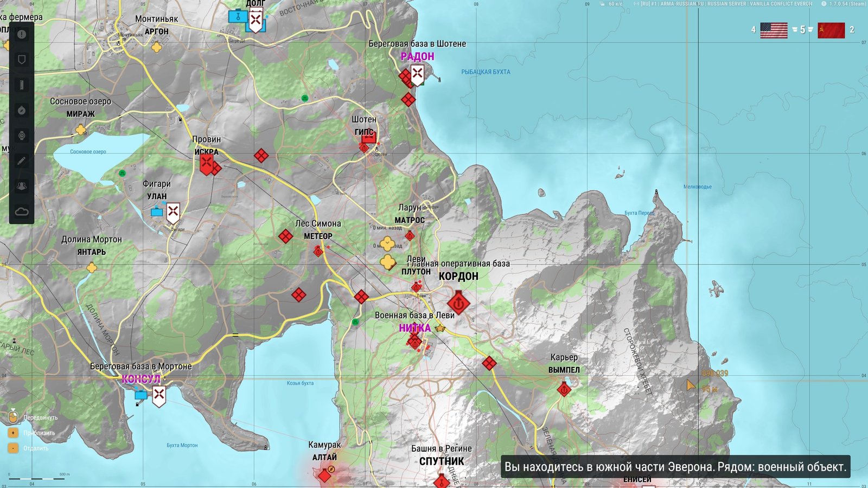Viewport: 868px width, 488px height.
Task: Click the Козья бухта water label
Action: (x=300, y=383)
